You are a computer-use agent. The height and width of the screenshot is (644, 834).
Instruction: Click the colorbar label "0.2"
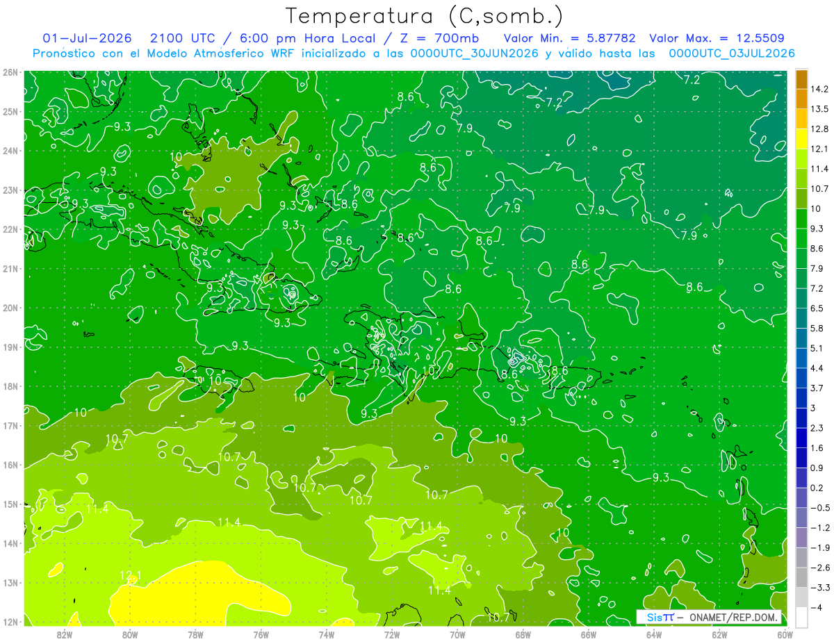pyautogui.click(x=817, y=488)
